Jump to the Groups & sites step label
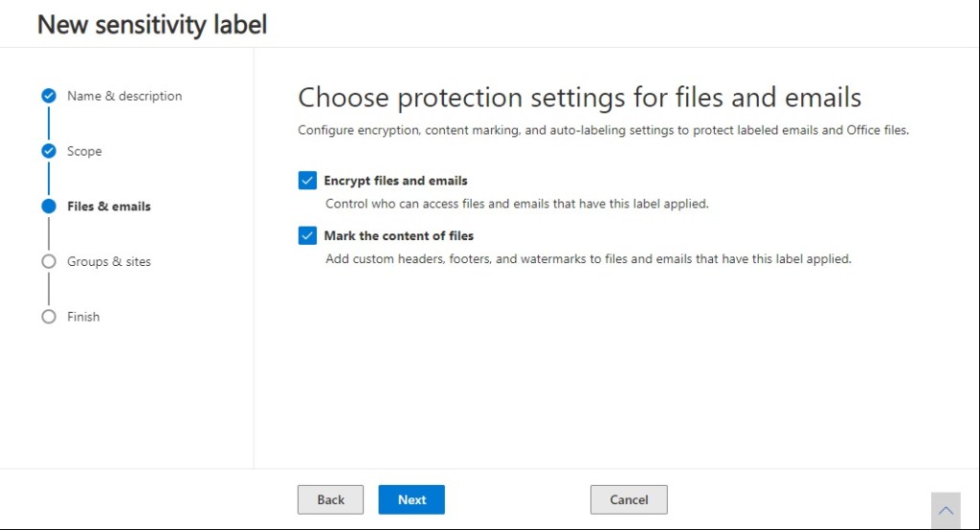Image resolution: width=980 pixels, height=530 pixels. (x=109, y=261)
